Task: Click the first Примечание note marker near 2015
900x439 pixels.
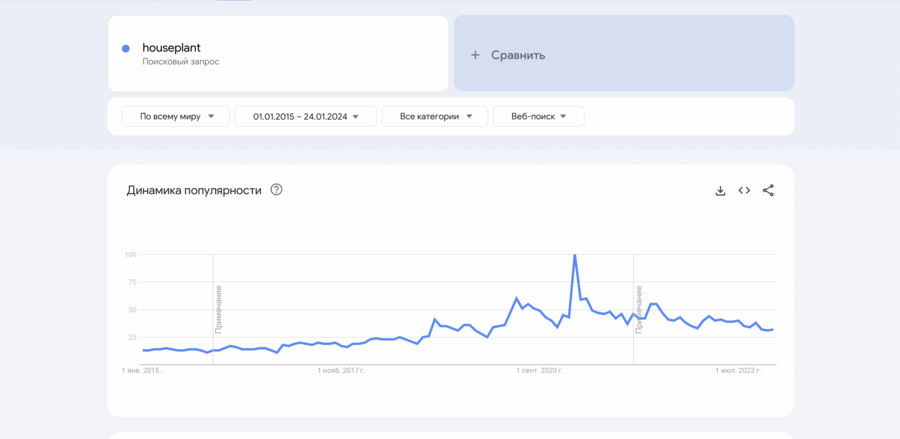Action: point(218,309)
